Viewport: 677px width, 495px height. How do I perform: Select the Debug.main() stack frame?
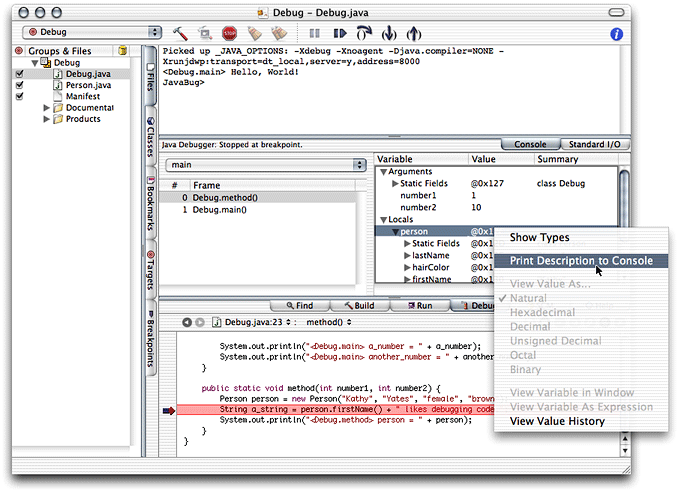258,210
